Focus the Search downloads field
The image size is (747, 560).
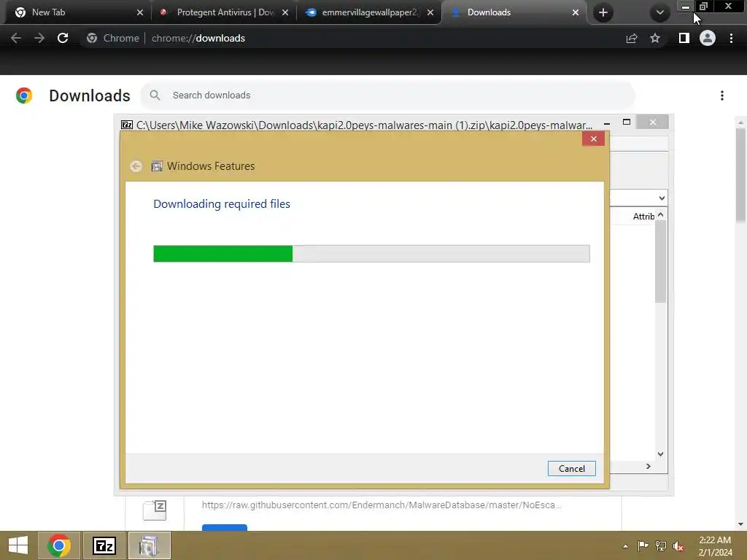[388, 96]
